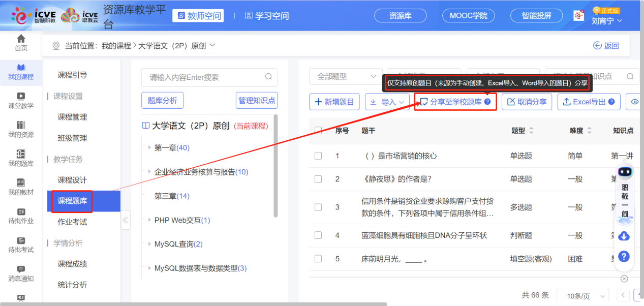Check the box for question 1

pos(318,156)
